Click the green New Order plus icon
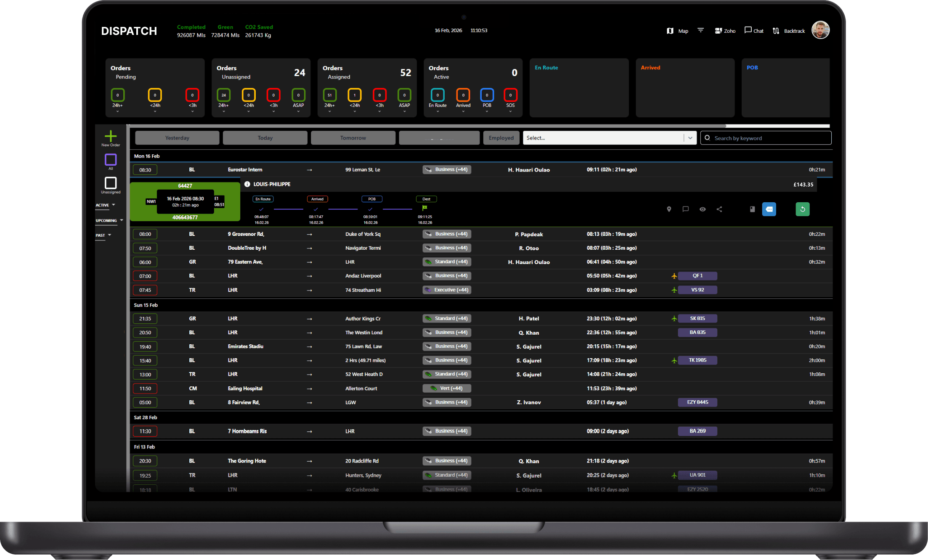Viewport: 928px width, 560px height. click(111, 136)
